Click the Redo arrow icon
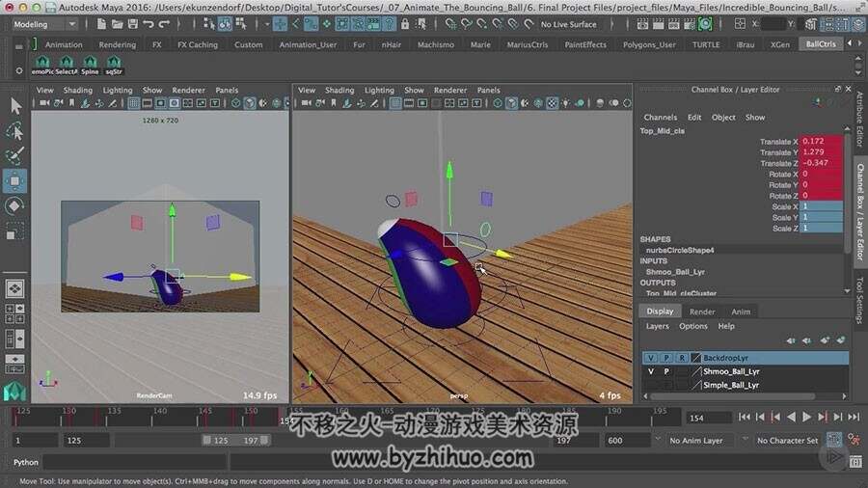Image resolution: width=868 pixels, height=488 pixels. coord(164,24)
